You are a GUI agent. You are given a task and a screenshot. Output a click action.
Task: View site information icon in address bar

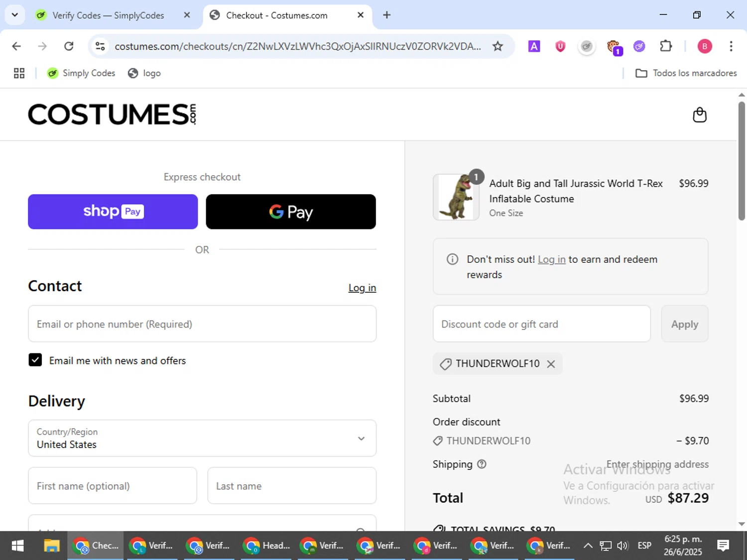tap(100, 46)
